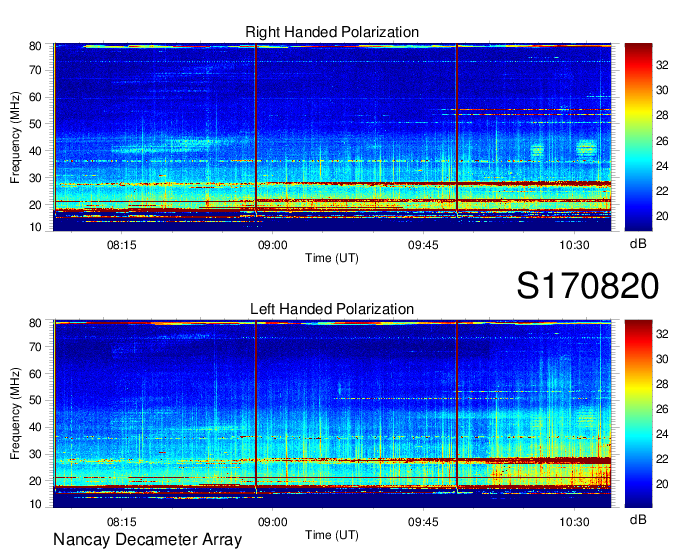
Task: Click the 50 frequency tick of top plot
Action: [x=35, y=124]
